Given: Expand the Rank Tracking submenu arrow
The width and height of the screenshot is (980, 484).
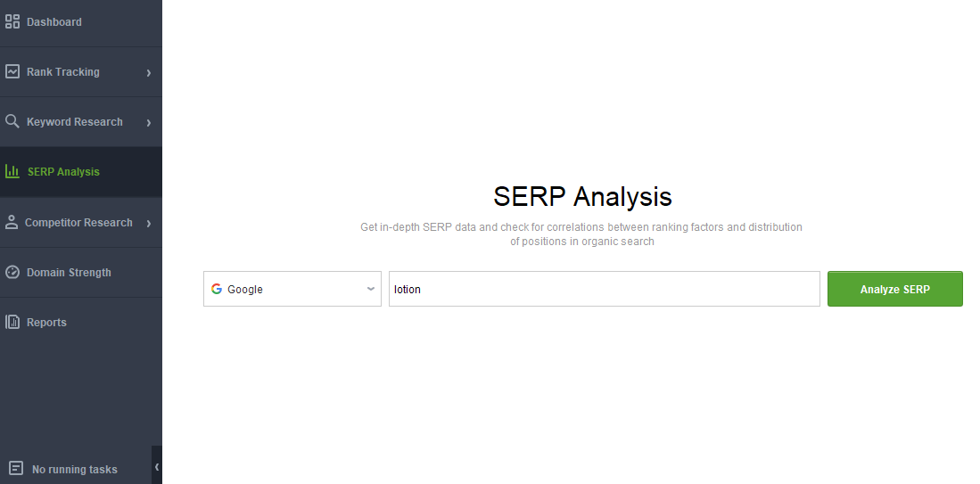Looking at the screenshot, I should [149, 72].
